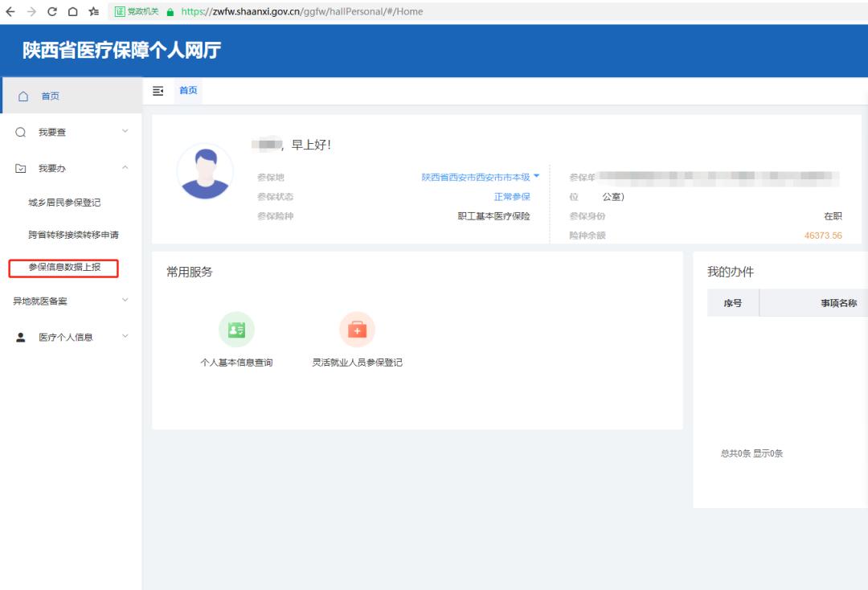Open 灵活就业人员参保登记 service icon
This screenshot has height=590, width=868.
pos(357,329)
